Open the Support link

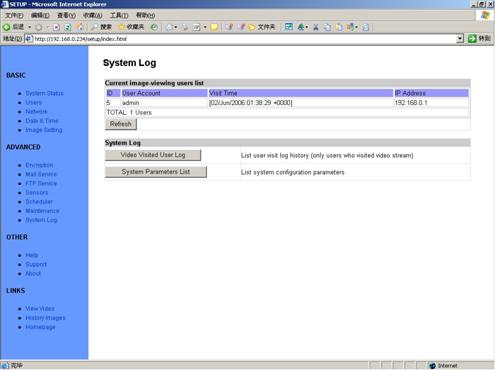pos(36,264)
